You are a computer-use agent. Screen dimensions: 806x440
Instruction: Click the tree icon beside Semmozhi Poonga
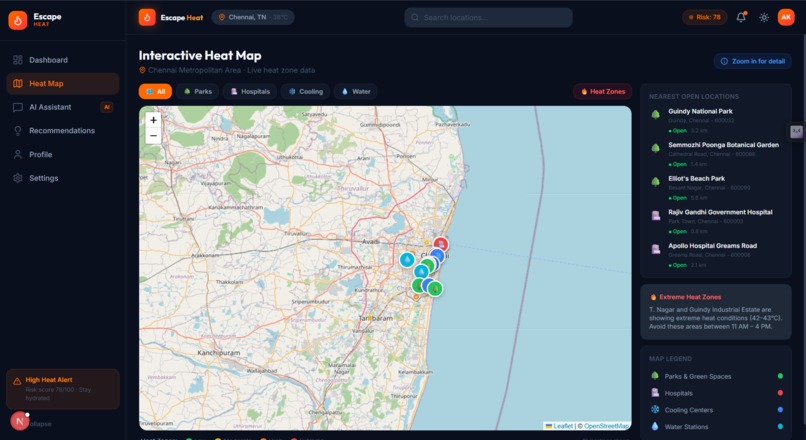coord(655,148)
